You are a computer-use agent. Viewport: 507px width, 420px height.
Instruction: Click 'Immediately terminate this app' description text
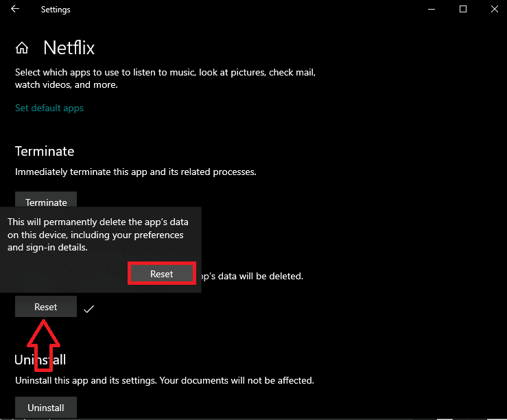coord(135,172)
